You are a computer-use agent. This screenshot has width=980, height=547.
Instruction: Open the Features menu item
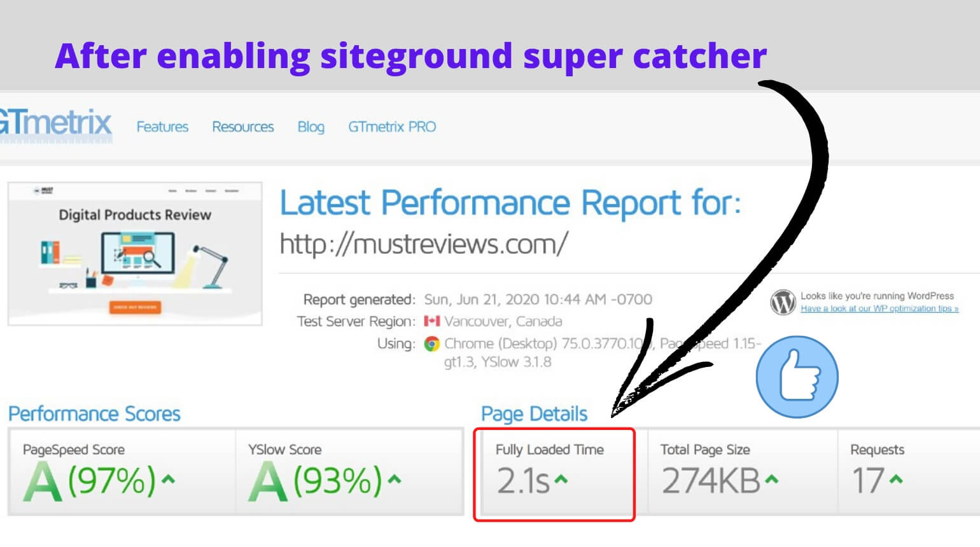pos(162,127)
